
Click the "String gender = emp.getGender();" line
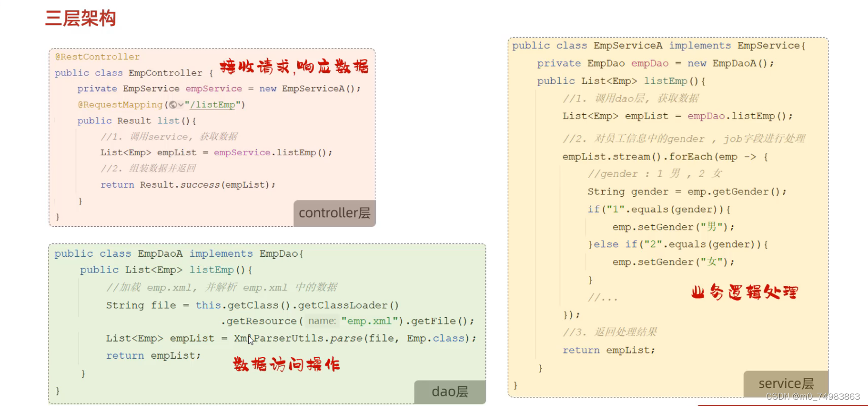pos(687,192)
